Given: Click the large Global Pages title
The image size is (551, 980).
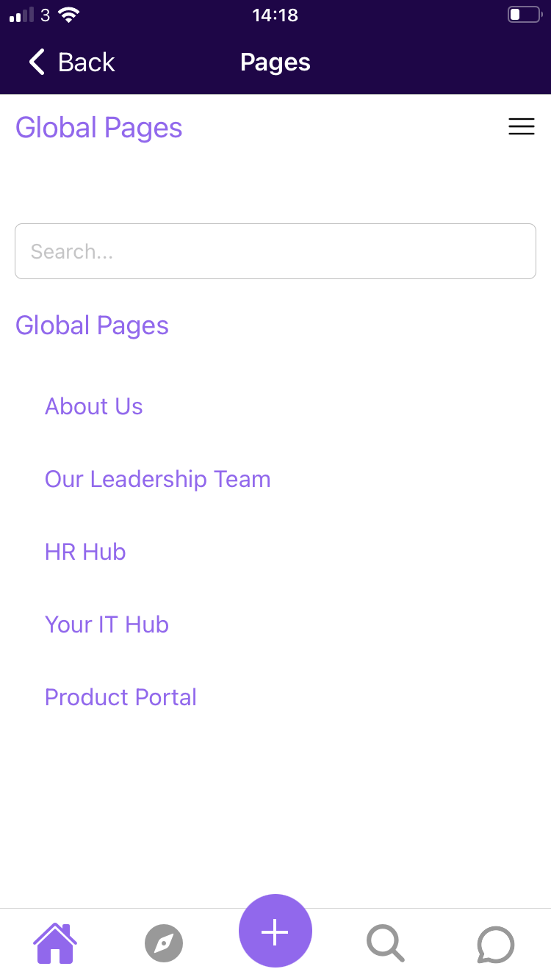Looking at the screenshot, I should [x=99, y=128].
